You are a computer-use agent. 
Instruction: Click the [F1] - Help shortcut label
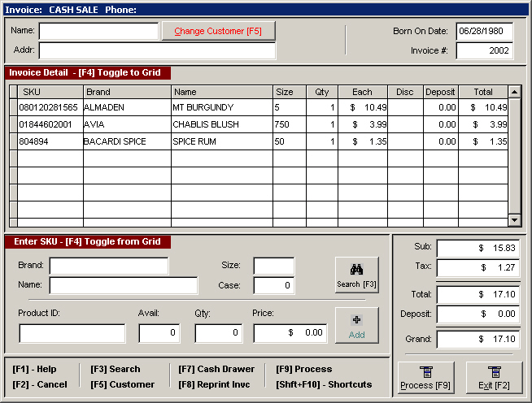coord(35,369)
